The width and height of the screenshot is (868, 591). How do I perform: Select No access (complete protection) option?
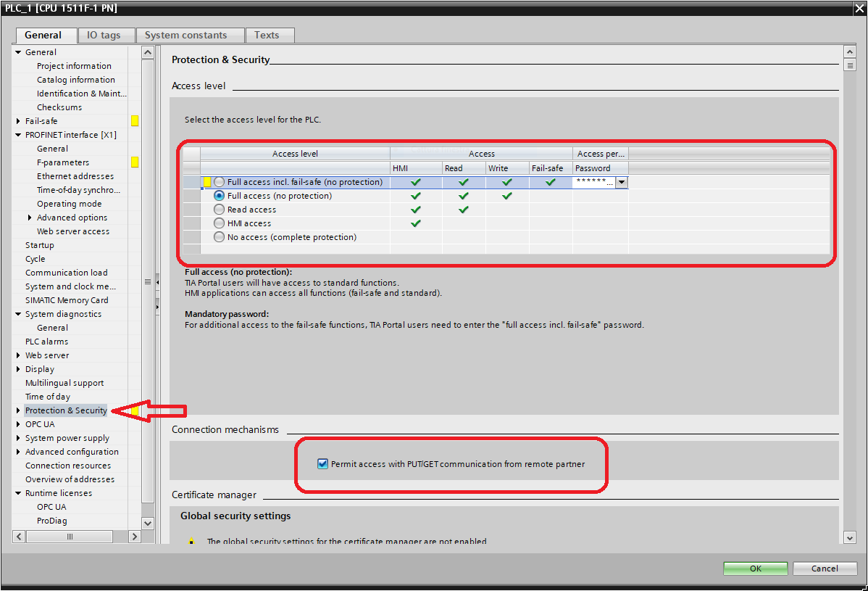220,237
